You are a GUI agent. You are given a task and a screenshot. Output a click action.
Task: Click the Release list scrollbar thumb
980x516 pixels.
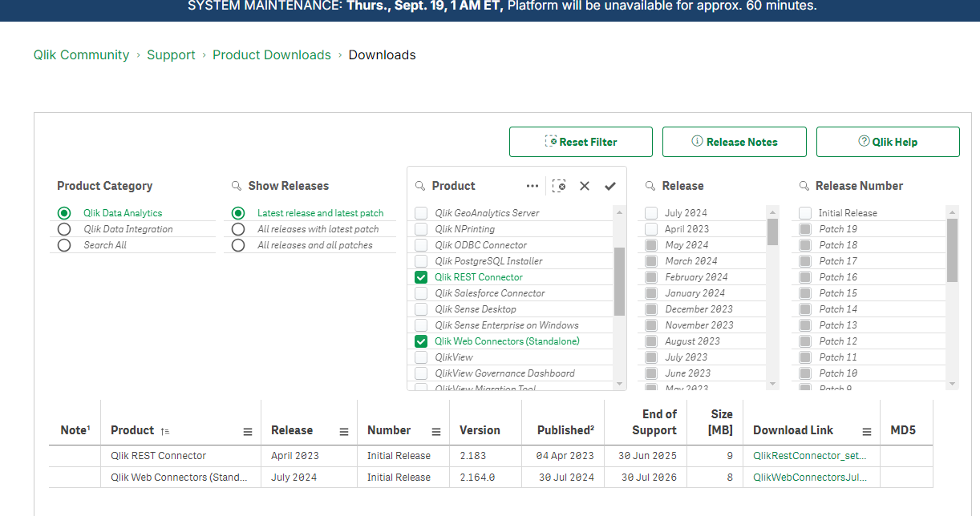772,232
